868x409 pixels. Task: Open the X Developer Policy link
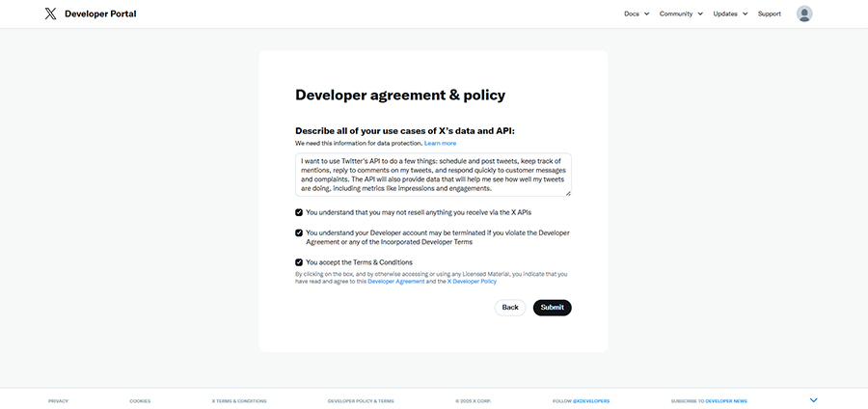[472, 282]
